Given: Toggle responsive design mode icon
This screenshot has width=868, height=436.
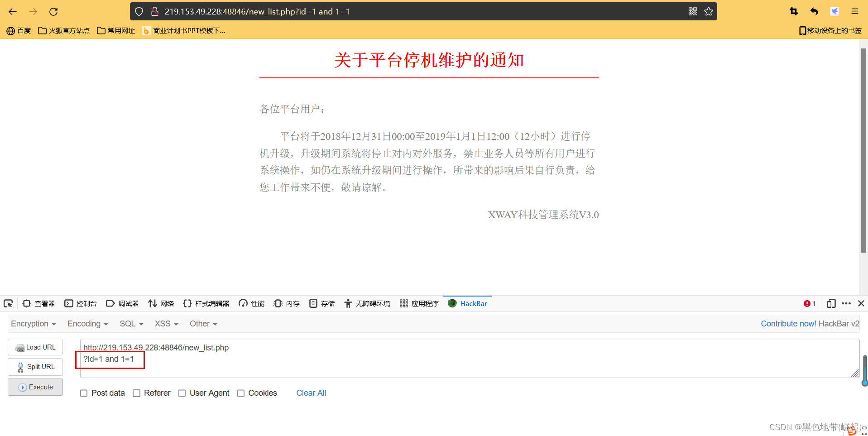Looking at the screenshot, I should [x=831, y=303].
